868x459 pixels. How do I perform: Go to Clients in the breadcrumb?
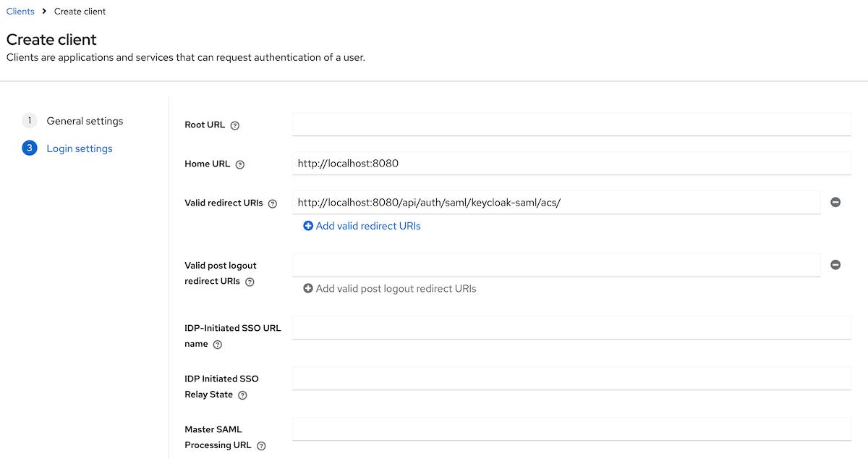(20, 12)
